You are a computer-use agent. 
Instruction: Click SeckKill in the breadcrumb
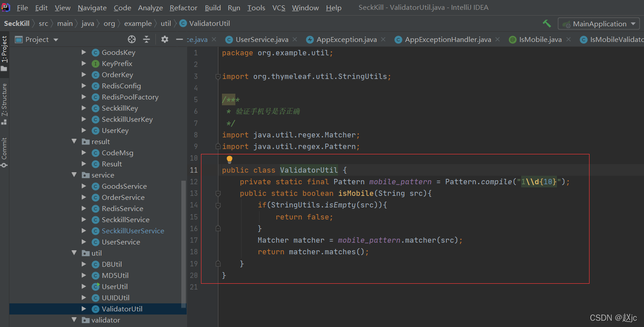(x=17, y=23)
